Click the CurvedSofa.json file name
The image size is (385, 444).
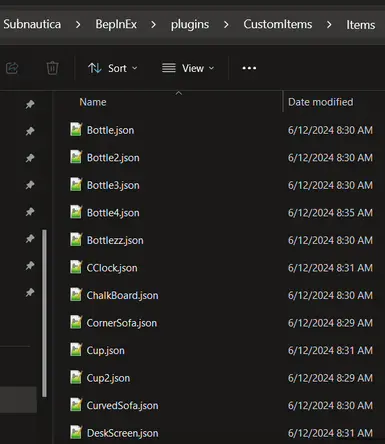[x=122, y=406]
